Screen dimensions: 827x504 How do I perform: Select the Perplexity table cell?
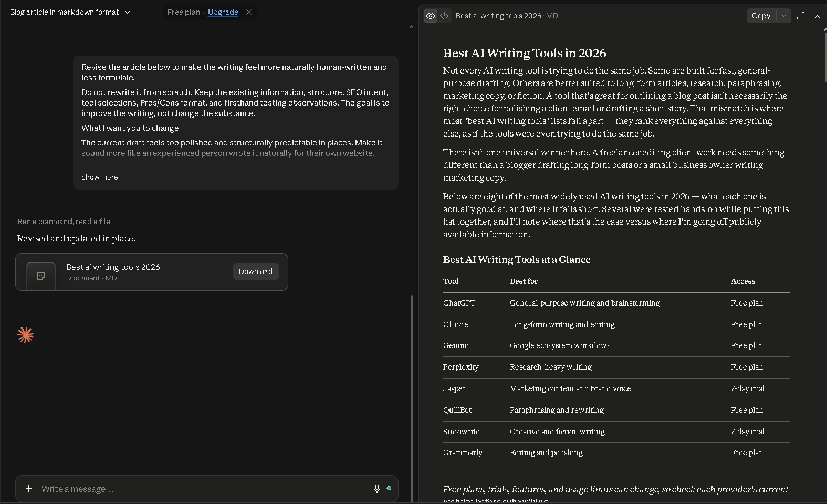(460, 367)
